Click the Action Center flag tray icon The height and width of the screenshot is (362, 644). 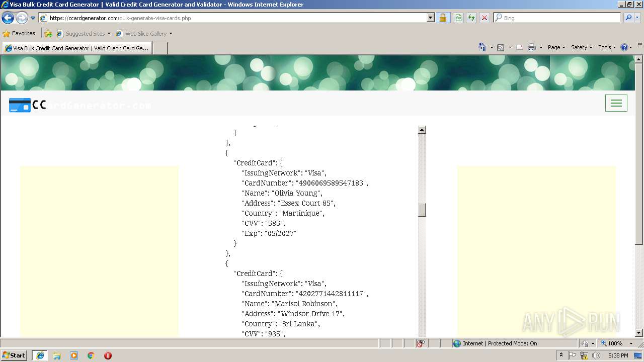click(x=572, y=355)
